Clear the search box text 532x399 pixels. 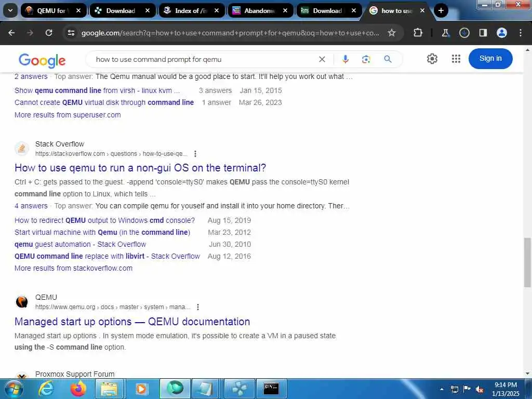tap(322, 59)
